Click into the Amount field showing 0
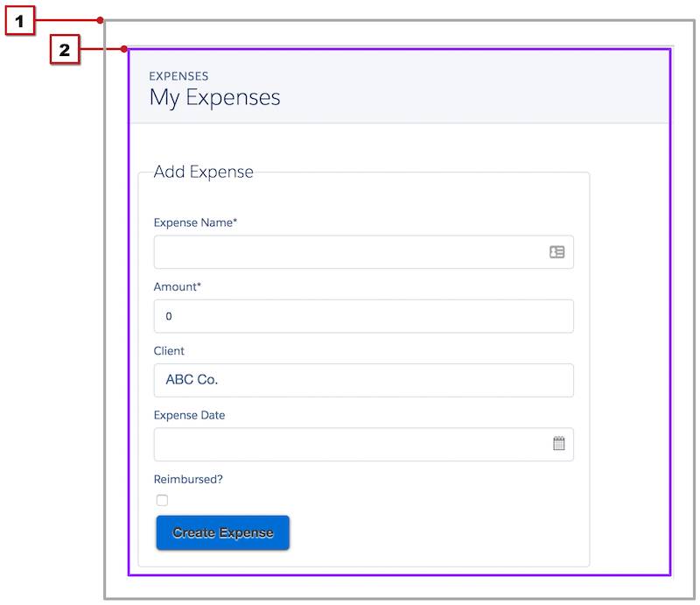700x605 pixels. (363, 316)
